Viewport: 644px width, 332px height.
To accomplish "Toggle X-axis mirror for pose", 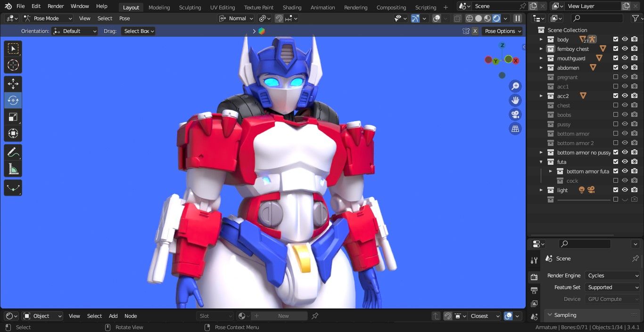I will [475, 31].
